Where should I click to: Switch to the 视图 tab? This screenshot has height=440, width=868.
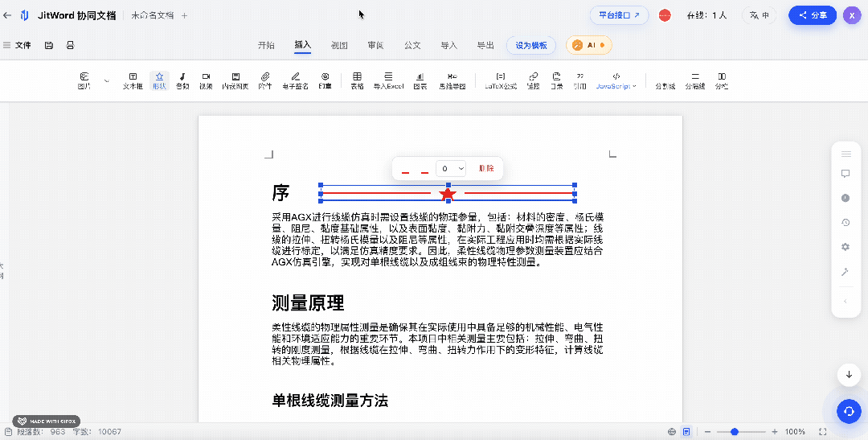(x=339, y=45)
